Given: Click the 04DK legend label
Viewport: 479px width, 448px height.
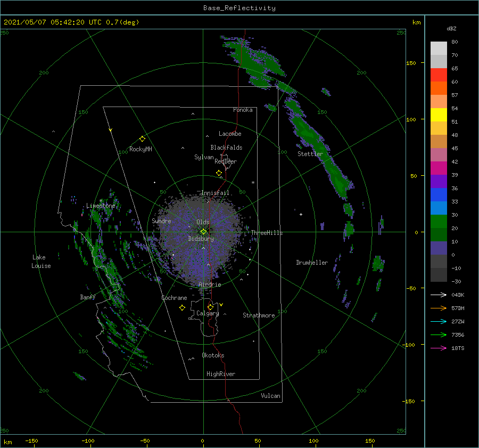Looking at the screenshot, I should pyautogui.click(x=458, y=295).
